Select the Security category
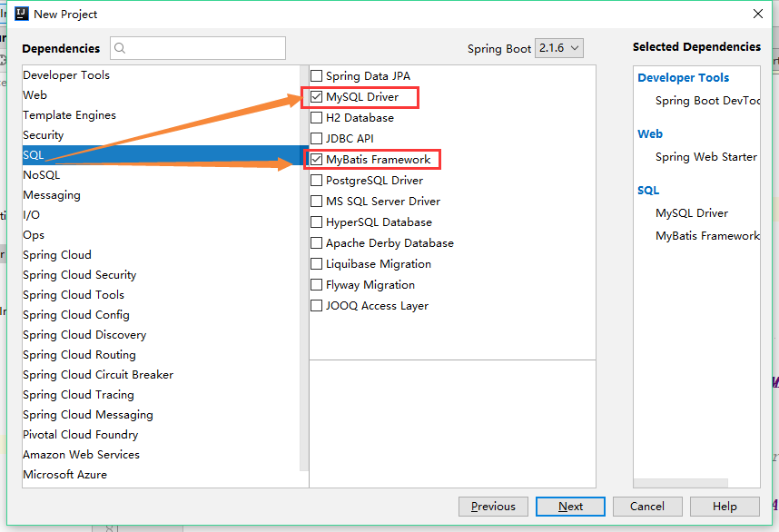Screen dimensions: 779x532 point(161,135)
